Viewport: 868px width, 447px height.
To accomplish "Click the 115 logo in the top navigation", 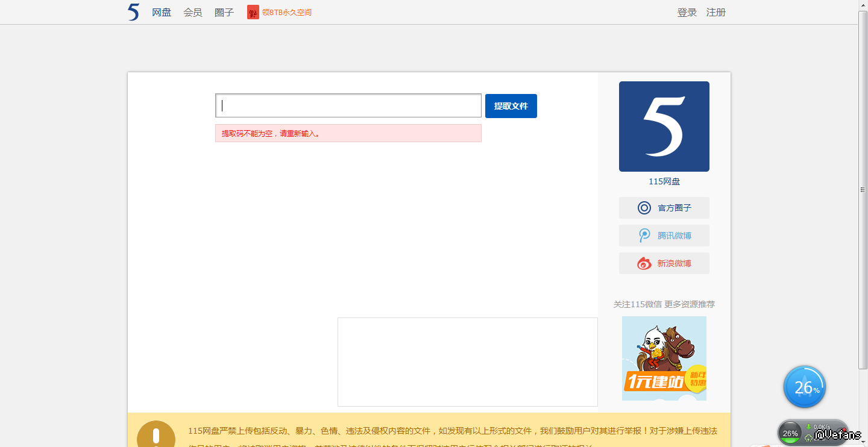I will (x=134, y=12).
